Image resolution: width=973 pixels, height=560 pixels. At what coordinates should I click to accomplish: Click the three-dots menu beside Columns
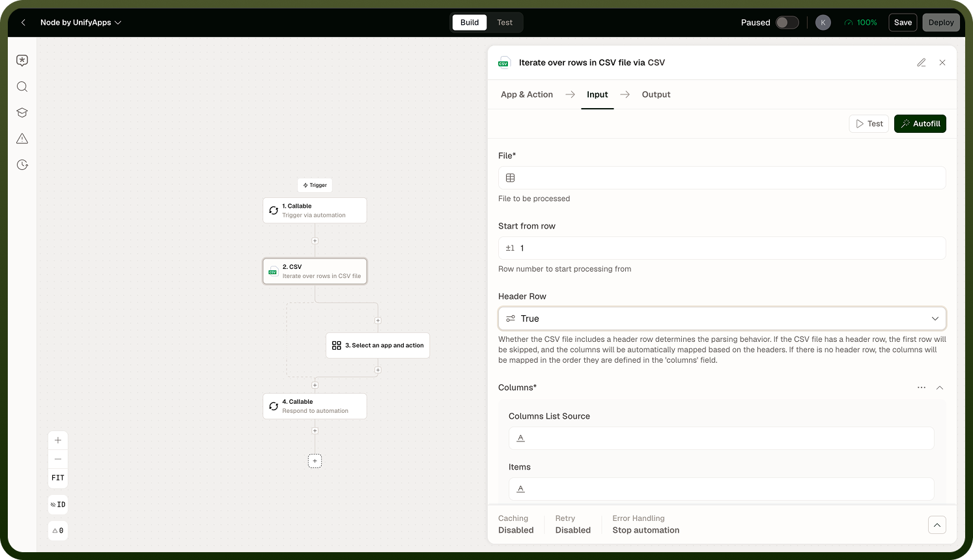pyautogui.click(x=922, y=387)
